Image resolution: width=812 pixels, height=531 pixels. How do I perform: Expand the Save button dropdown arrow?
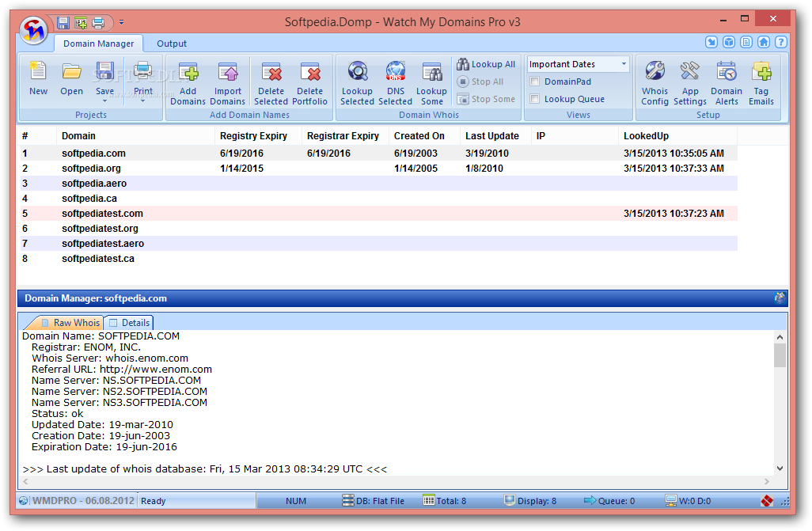[104, 101]
